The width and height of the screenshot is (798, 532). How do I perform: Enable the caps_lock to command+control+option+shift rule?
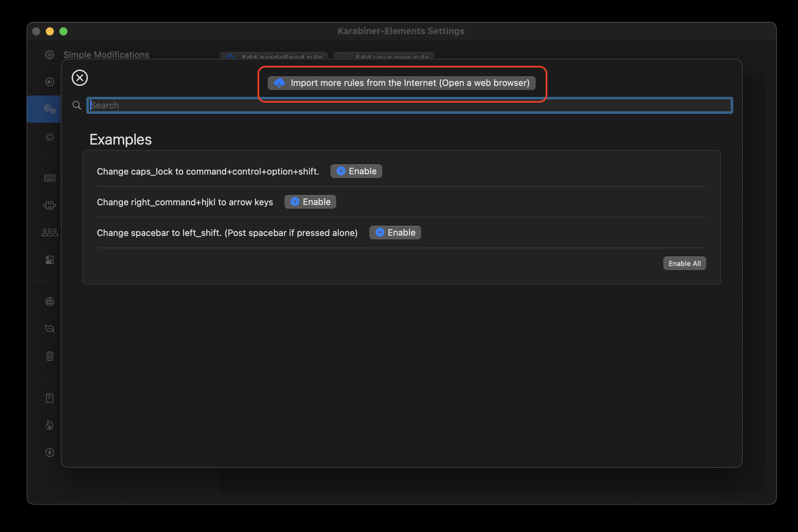pyautogui.click(x=356, y=171)
